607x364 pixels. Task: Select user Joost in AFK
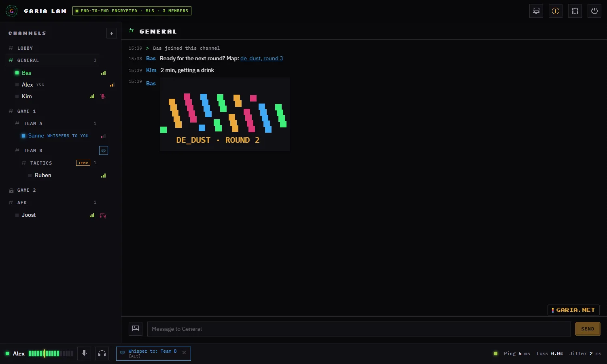[29, 215]
